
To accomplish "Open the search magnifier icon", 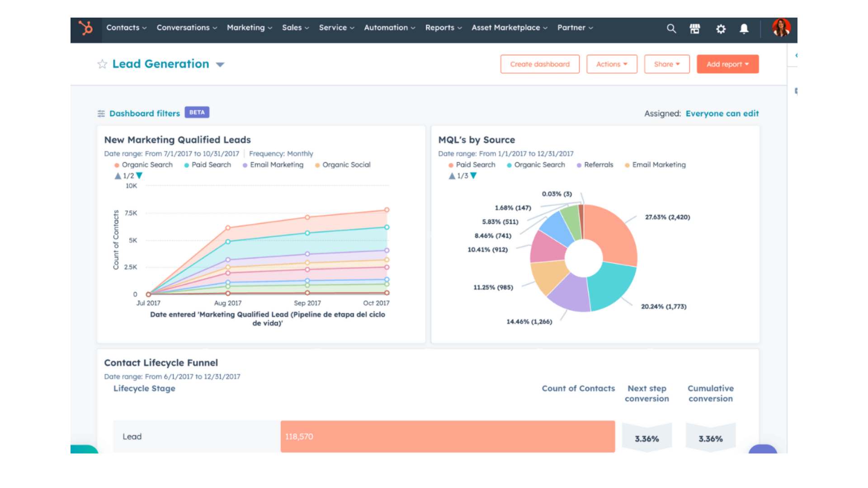I will (x=671, y=29).
